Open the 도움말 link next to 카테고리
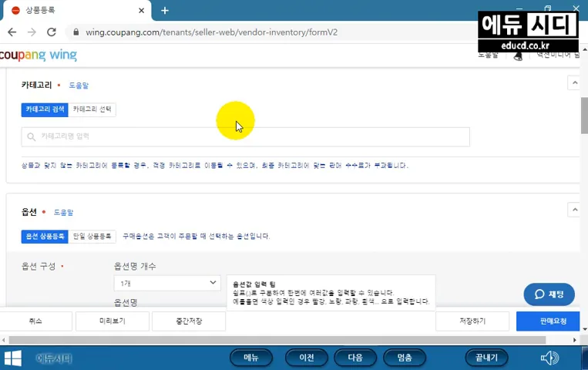 point(79,86)
